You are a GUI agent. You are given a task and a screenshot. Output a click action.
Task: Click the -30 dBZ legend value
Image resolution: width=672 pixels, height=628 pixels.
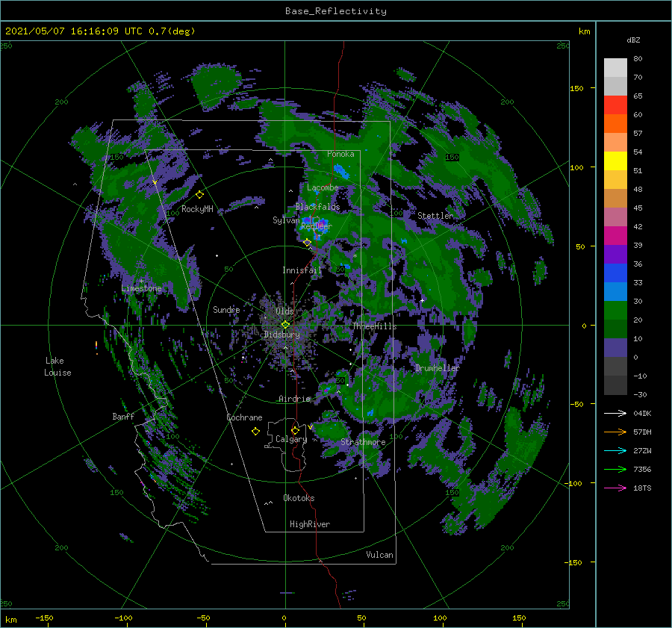click(x=640, y=394)
